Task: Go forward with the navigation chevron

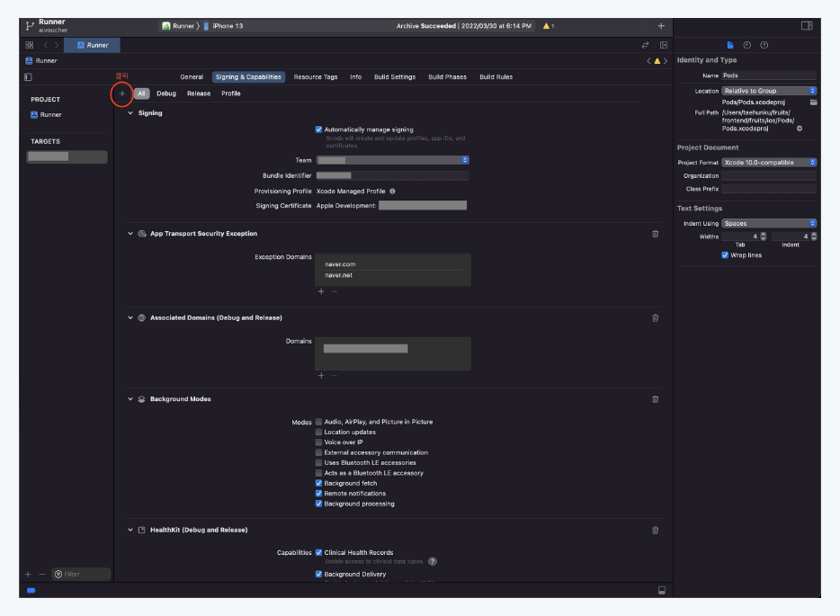Action: [57, 45]
